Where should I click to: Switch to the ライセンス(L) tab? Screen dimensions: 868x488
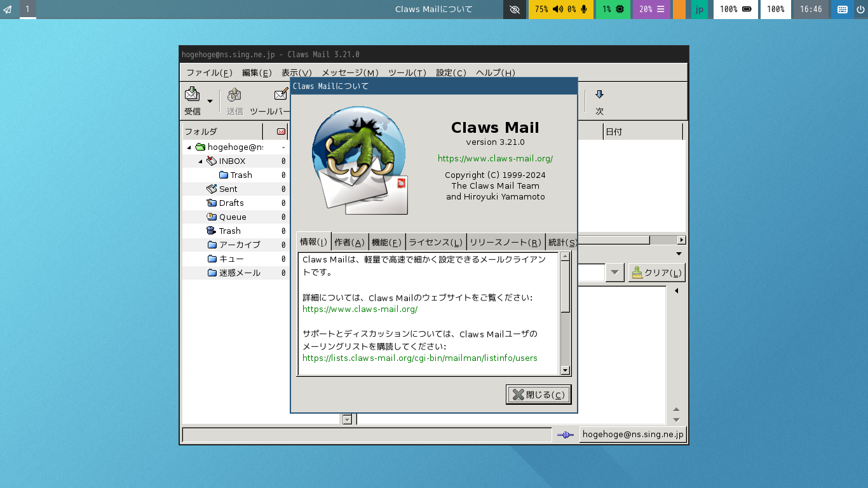pyautogui.click(x=435, y=242)
